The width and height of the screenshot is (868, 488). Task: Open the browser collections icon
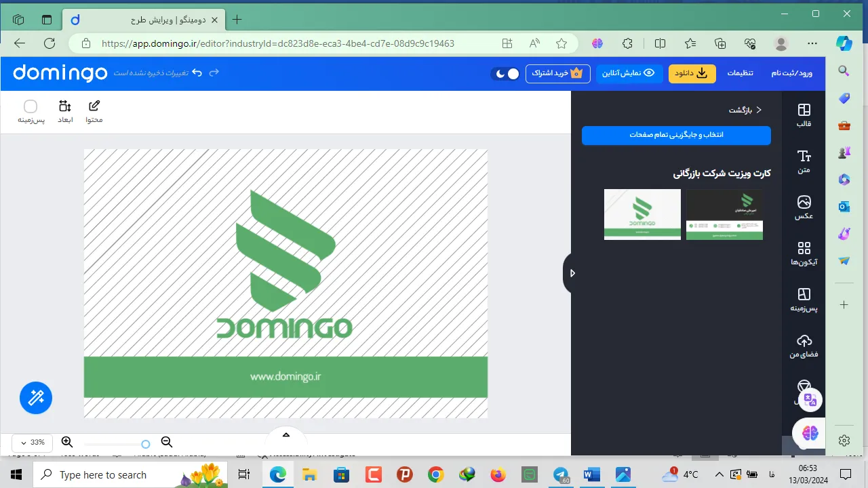click(x=720, y=43)
